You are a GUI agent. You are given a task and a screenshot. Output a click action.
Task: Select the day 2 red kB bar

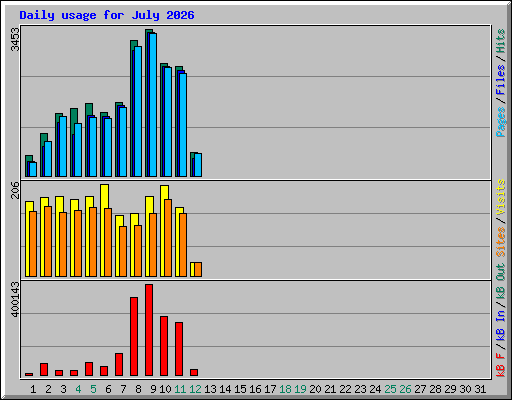[x=44, y=369]
